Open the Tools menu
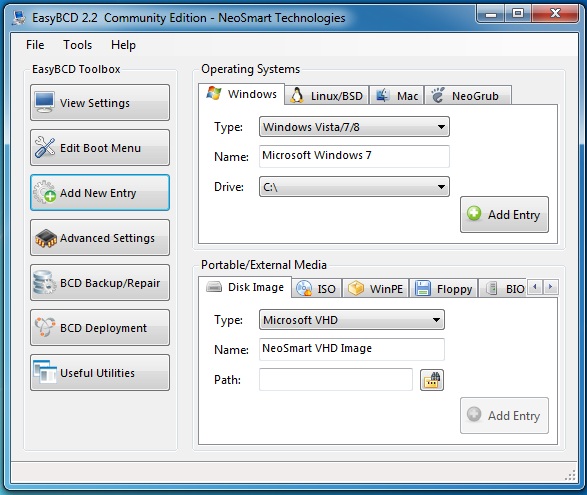This screenshot has height=495, width=587. (77, 45)
